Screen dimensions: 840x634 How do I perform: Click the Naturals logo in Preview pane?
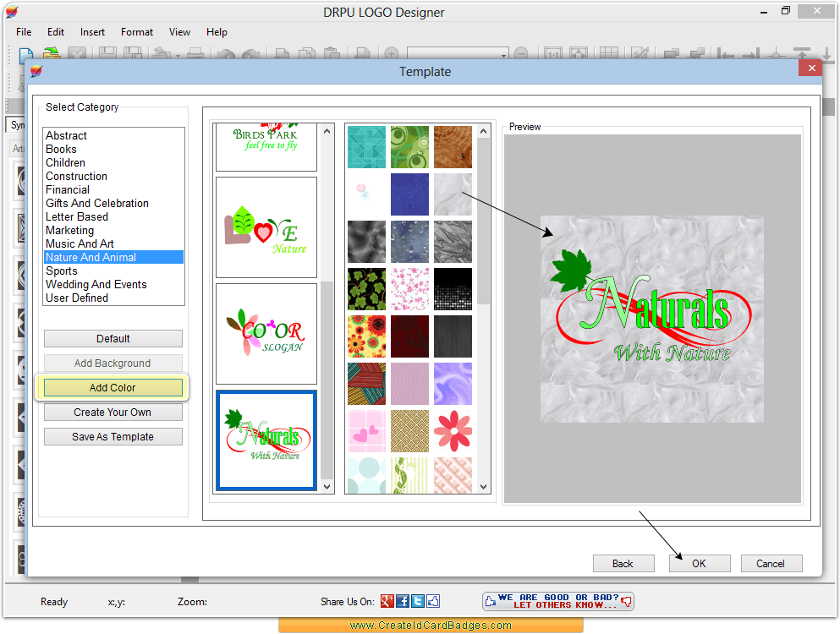pos(652,320)
